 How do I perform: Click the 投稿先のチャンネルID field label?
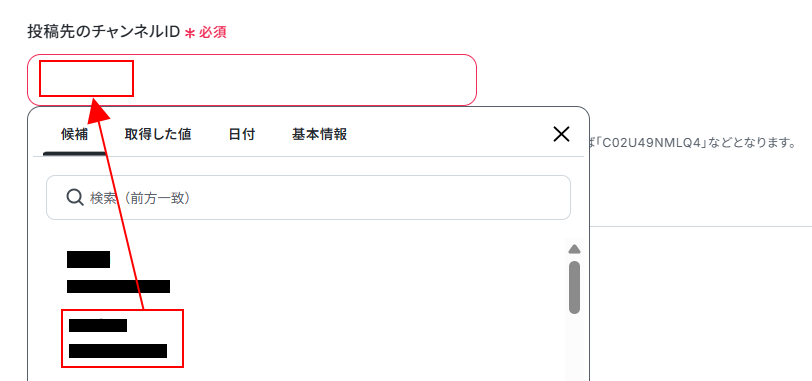104,33
